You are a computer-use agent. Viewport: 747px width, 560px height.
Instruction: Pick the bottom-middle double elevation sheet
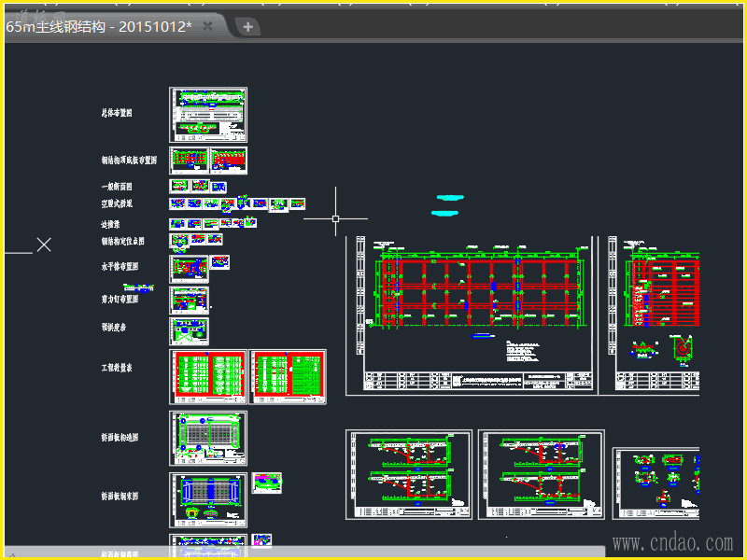[x=541, y=474]
